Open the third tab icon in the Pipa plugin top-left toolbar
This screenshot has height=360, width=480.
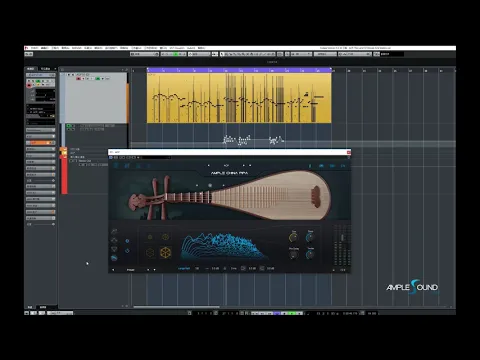tap(138, 165)
